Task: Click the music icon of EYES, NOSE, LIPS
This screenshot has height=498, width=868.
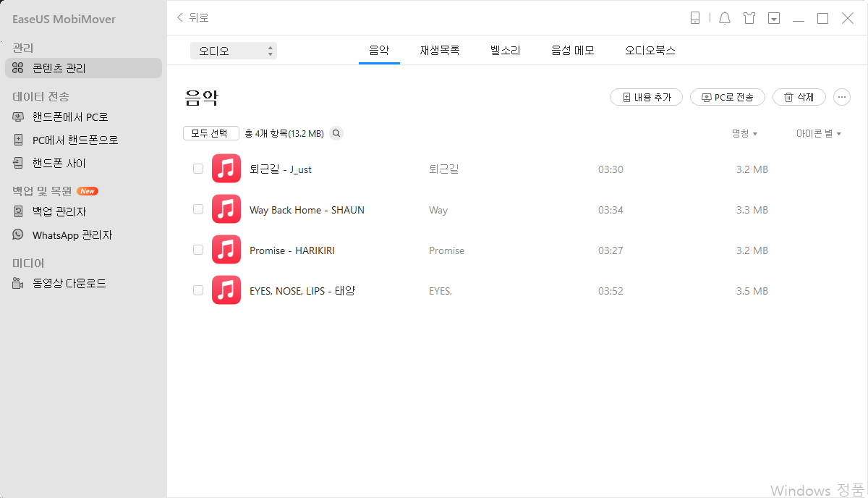Action: click(226, 290)
